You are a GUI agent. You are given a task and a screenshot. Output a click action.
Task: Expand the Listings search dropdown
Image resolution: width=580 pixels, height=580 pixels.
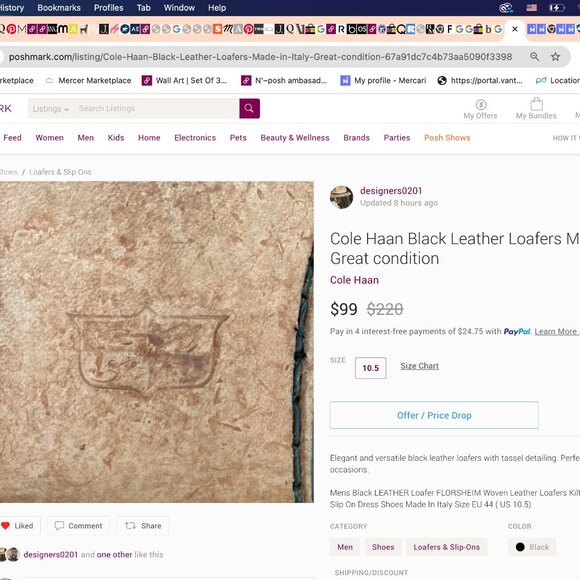(x=51, y=109)
